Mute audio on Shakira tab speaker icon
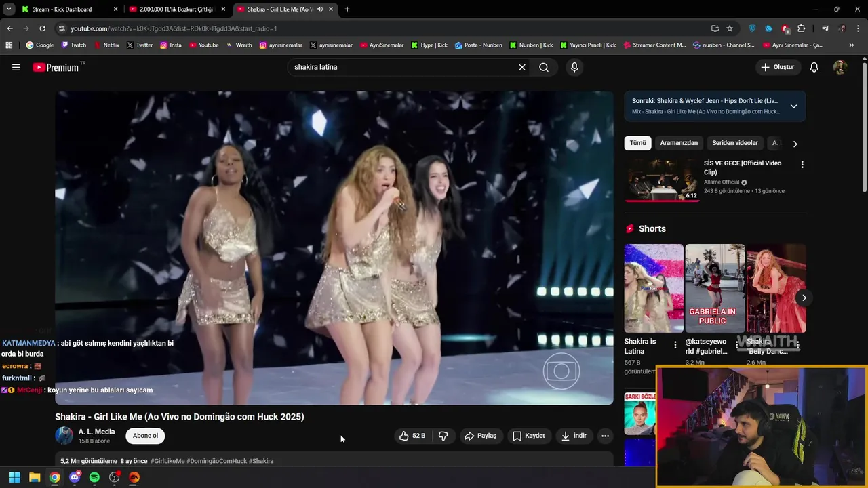Screen dimensions: 868x488 click(x=319, y=9)
